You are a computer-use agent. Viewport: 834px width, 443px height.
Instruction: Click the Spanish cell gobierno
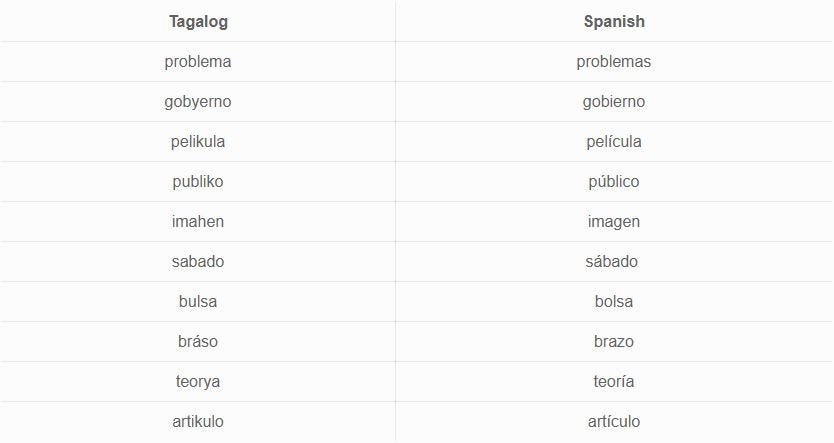tap(614, 102)
